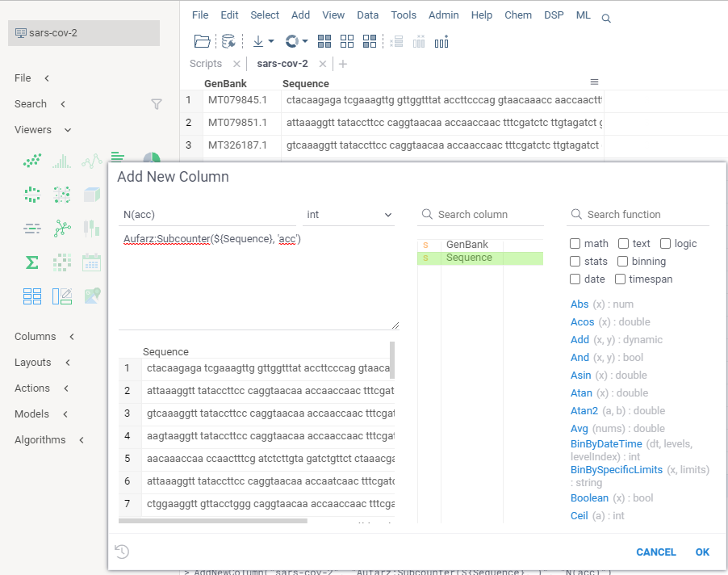The height and width of the screenshot is (575, 728).
Task: Add a new tab with plus
Action: [x=343, y=64]
